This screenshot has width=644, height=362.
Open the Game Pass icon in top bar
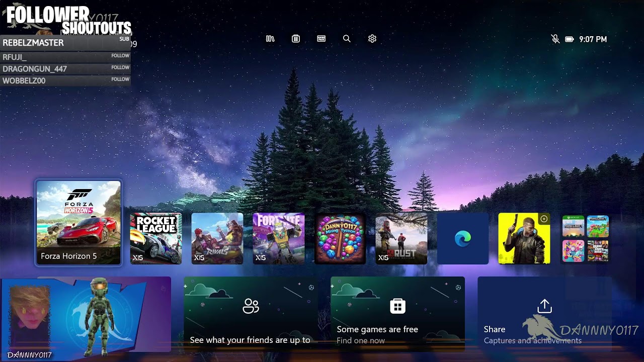[x=321, y=39]
